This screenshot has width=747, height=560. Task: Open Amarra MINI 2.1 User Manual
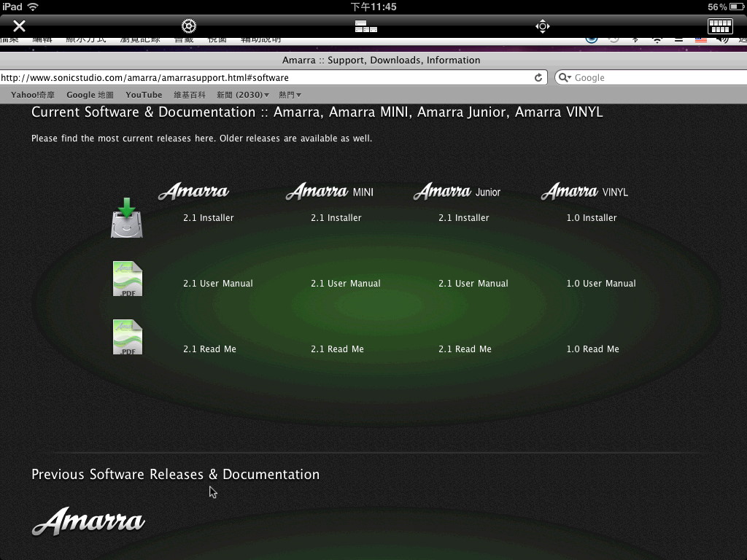(346, 284)
